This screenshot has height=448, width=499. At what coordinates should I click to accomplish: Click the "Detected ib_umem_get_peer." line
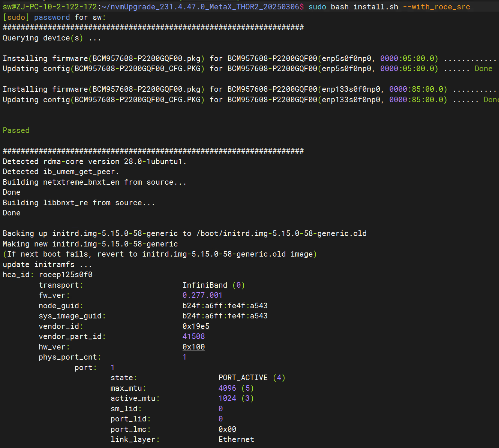tap(61, 172)
